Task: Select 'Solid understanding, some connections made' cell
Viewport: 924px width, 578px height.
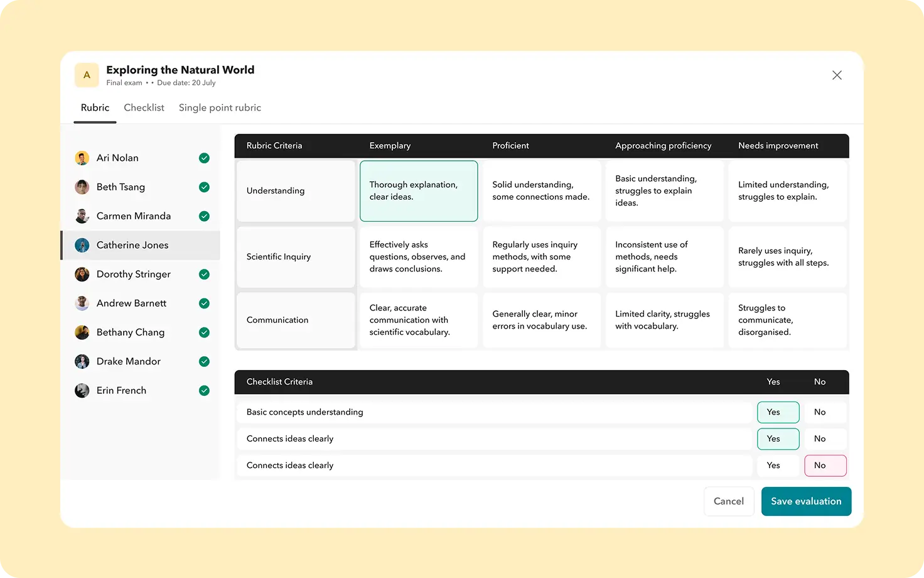Action: click(x=542, y=191)
